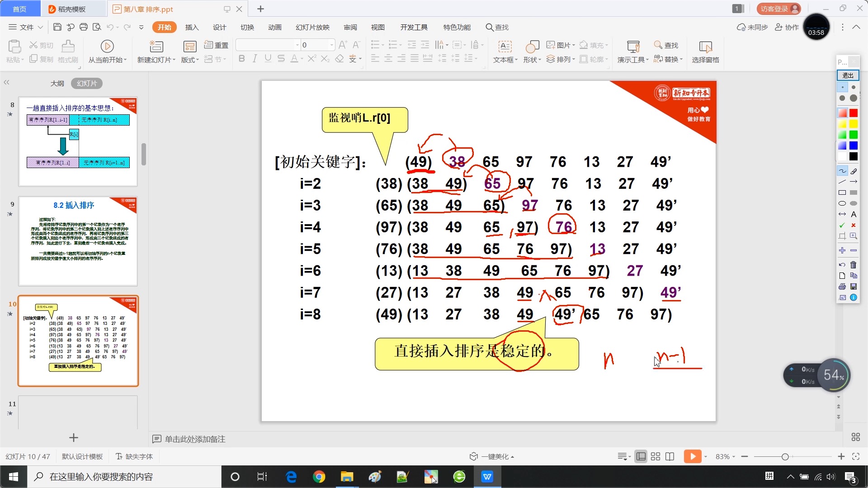The height and width of the screenshot is (488, 868).
Task: Select the smallest pen dot size
Action: click(842, 87)
